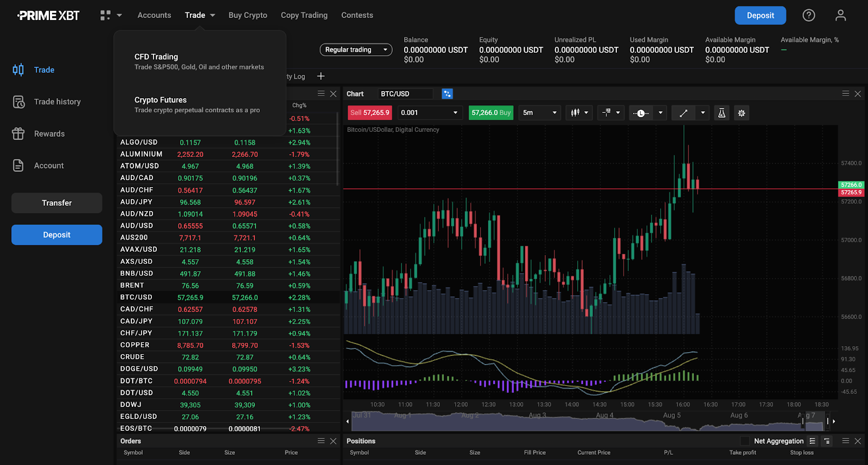Click the list view icon next to Net Aggregation
Viewport: 868px width, 465px height.
(x=812, y=441)
